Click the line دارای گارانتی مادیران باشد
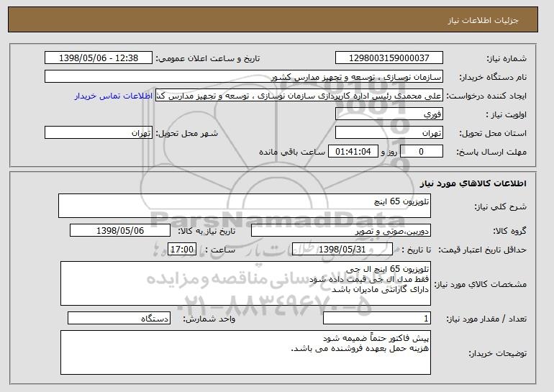Image resolution: width=554 pixels, height=392 pixels. point(381,290)
